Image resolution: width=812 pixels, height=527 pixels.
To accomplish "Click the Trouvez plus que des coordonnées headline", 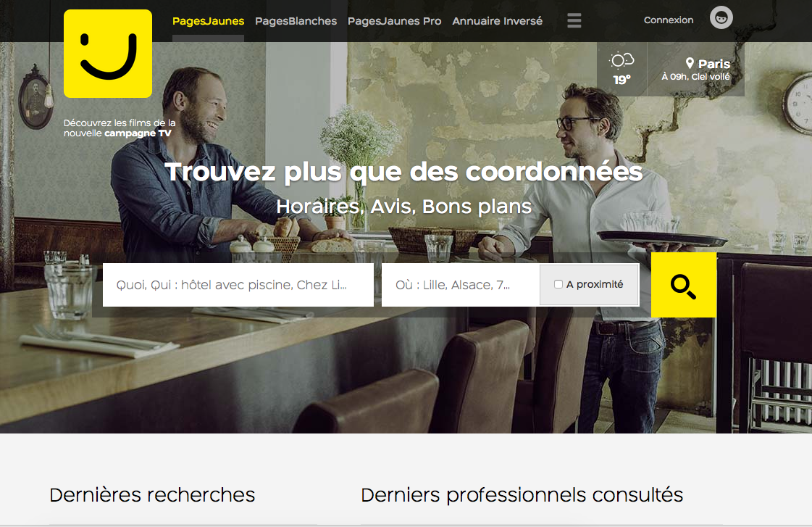I will (404, 172).
